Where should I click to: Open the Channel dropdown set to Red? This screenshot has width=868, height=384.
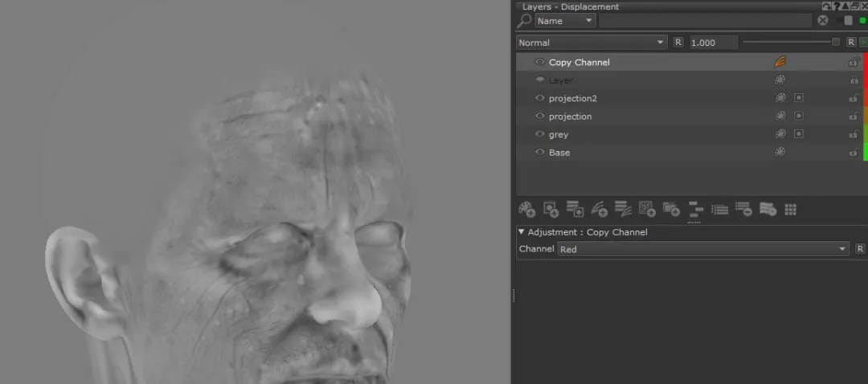[x=703, y=249]
